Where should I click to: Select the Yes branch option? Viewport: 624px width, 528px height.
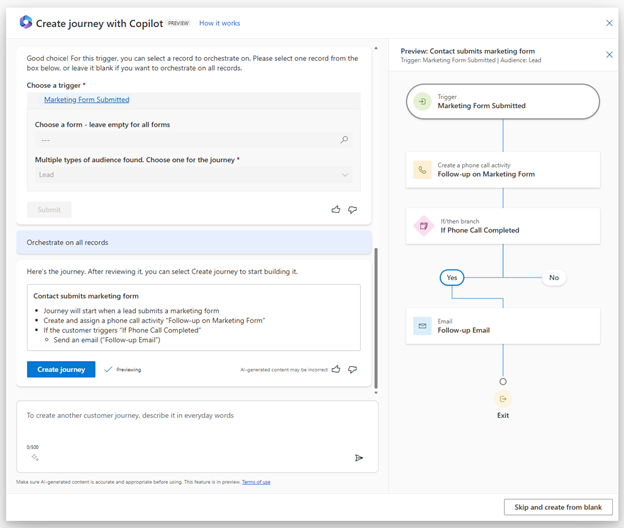coord(452,277)
